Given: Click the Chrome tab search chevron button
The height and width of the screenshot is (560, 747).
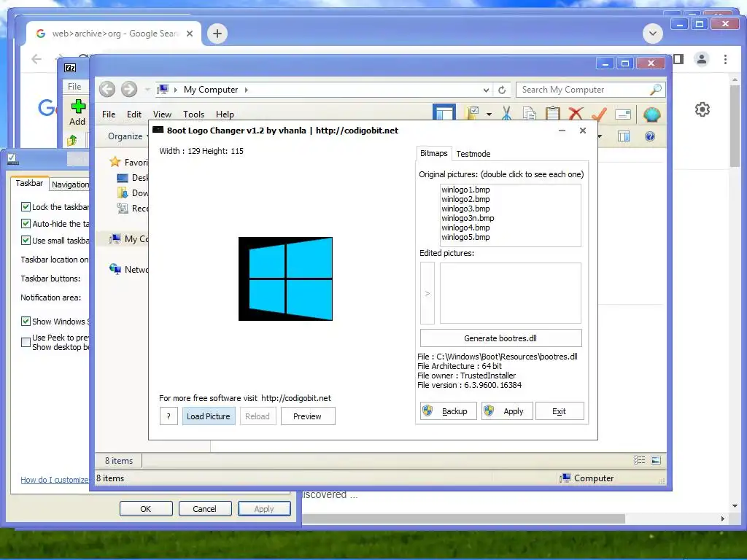Looking at the screenshot, I should [x=653, y=34].
